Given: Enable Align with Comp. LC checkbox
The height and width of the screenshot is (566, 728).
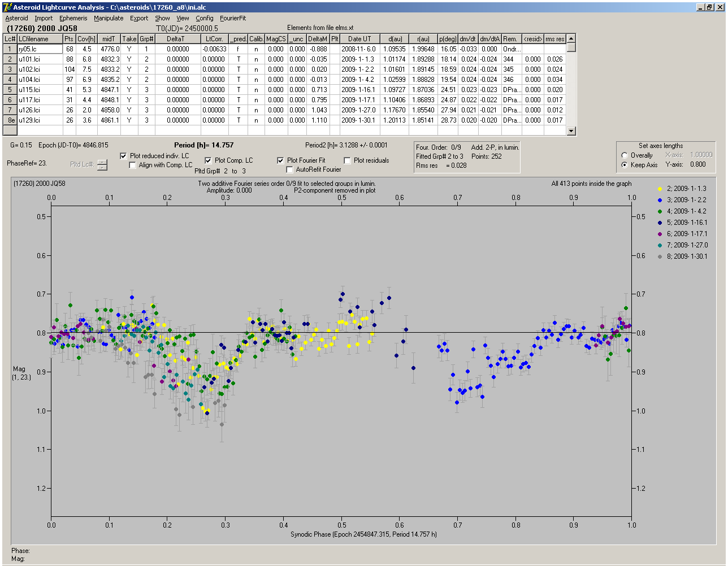Looking at the screenshot, I should coord(133,165).
